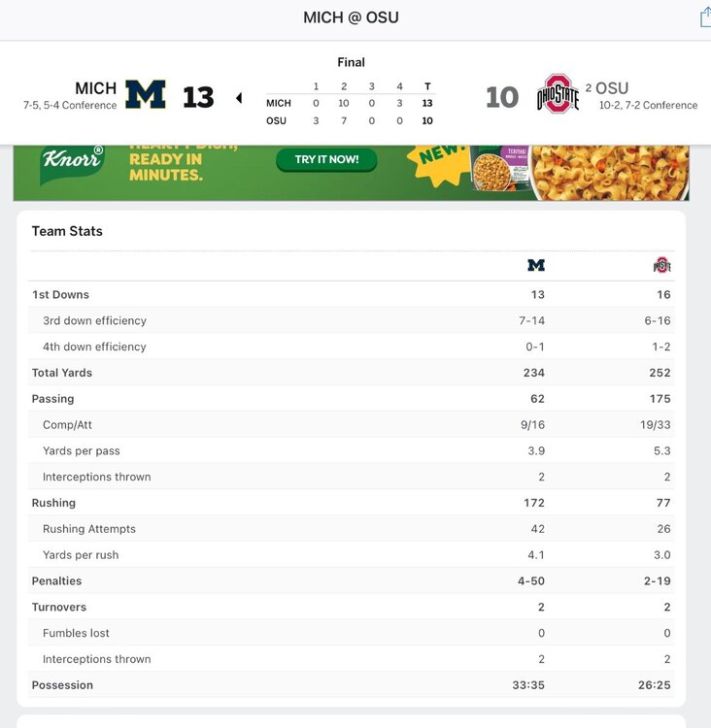Click the Possession row label
Image resolution: width=711 pixels, height=728 pixels.
pyautogui.click(x=62, y=685)
